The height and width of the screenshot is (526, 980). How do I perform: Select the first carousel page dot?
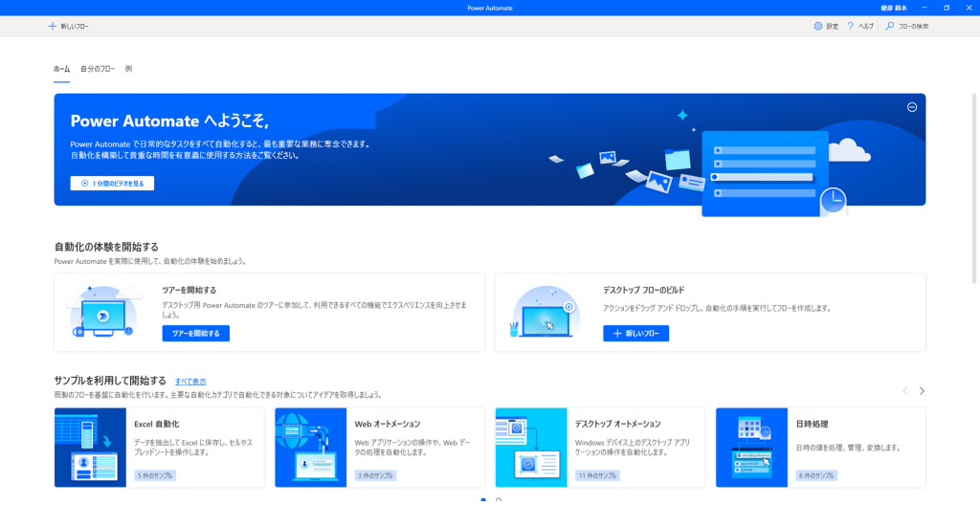click(483, 500)
